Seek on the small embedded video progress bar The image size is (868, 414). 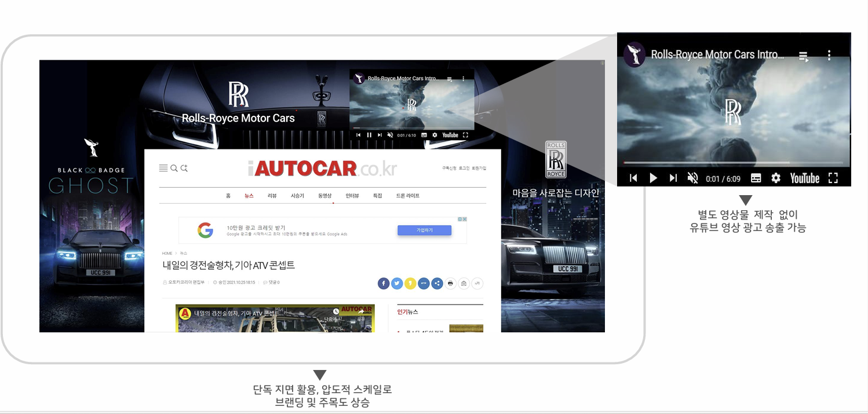pos(411,127)
